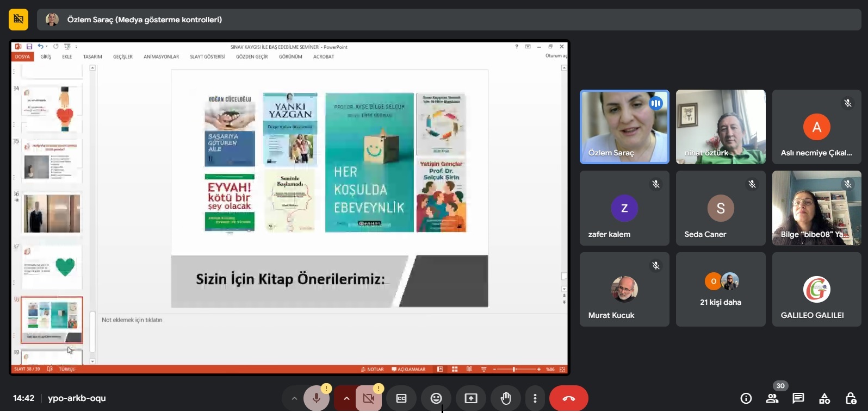Image resolution: width=868 pixels, height=413 pixels.
Task: Click 'Not eklemek için tıklatın' notes field
Action: [132, 320]
